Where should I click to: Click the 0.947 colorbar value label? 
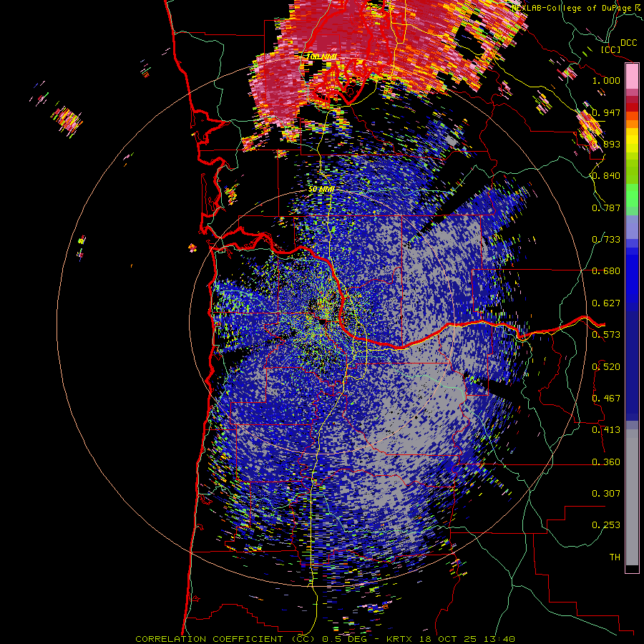point(606,112)
